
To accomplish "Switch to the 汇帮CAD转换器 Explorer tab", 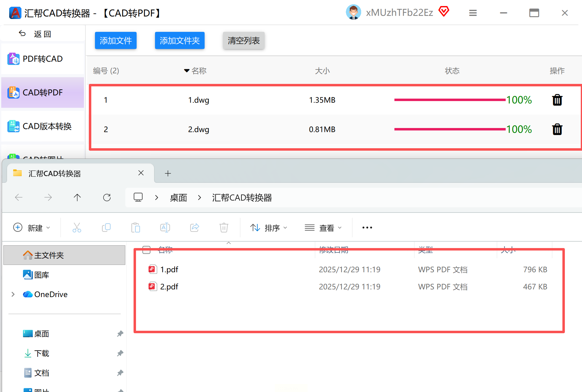I will click(x=80, y=173).
